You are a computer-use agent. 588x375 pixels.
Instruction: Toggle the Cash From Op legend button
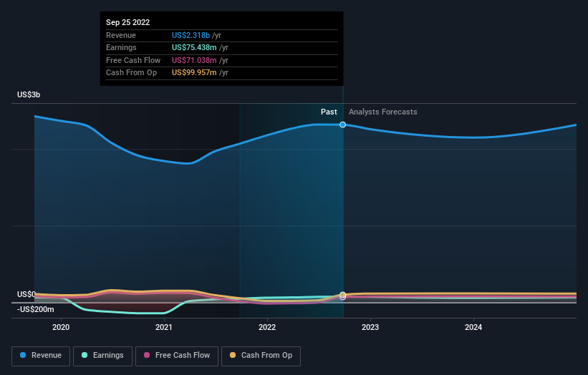(x=261, y=356)
